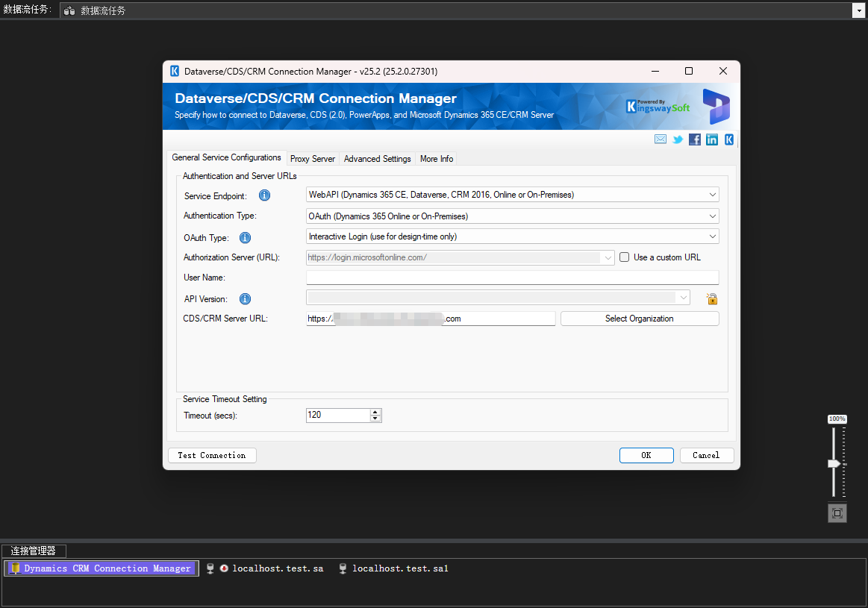Click the Service Endpoint info icon

pos(265,195)
